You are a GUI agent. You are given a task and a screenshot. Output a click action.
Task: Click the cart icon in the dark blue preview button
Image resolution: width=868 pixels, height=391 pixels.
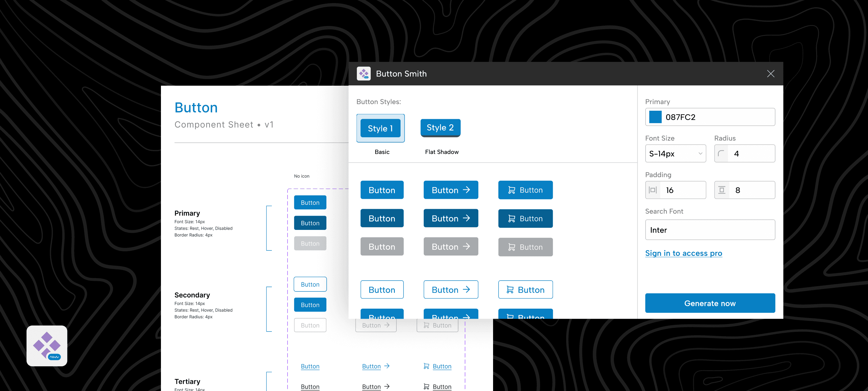click(x=511, y=219)
